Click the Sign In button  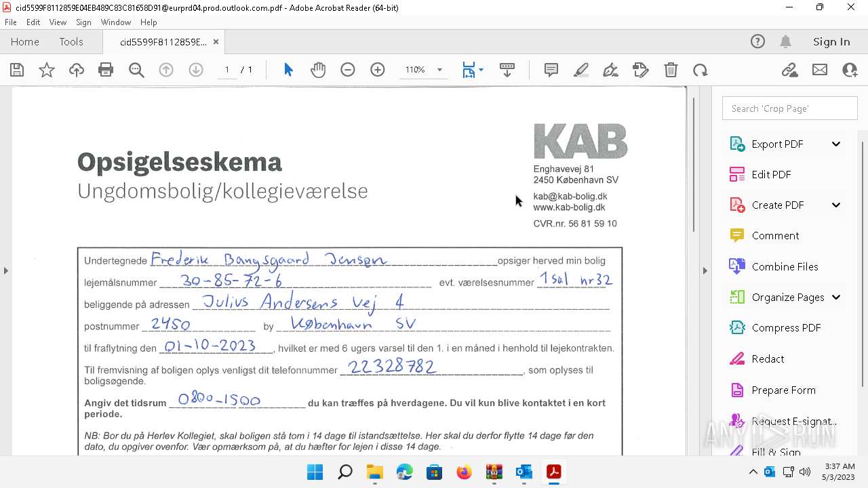(831, 41)
